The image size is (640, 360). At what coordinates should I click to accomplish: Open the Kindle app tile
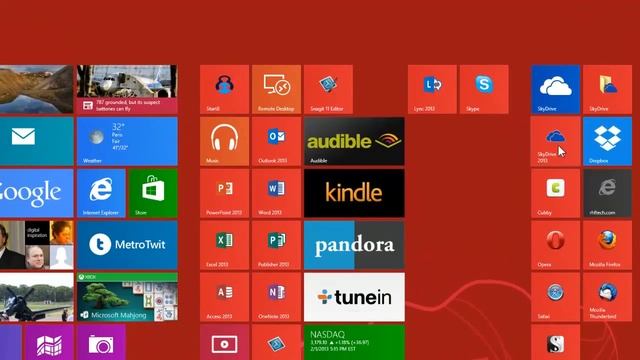tap(354, 193)
